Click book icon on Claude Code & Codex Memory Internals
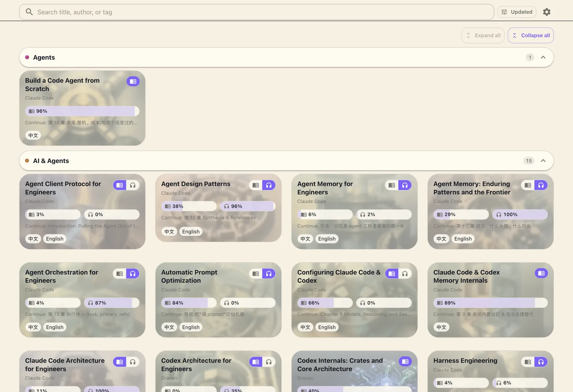 point(541,273)
